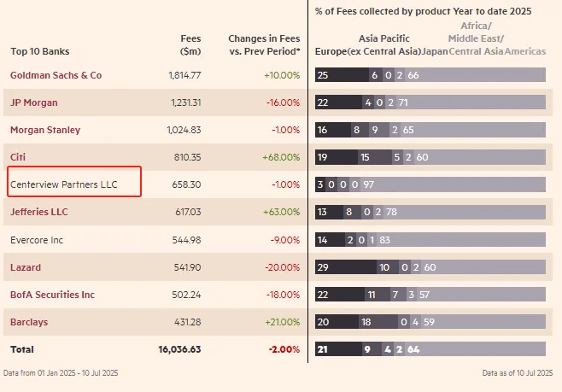
Task: Click Centerview Americas bar segment 97
Action: (454, 184)
